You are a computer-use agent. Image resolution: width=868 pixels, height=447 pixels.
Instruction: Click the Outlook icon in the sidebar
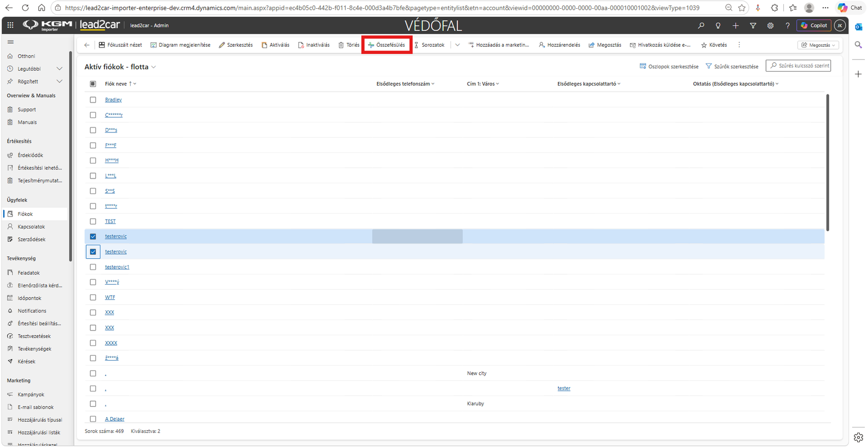pyautogui.click(x=858, y=27)
